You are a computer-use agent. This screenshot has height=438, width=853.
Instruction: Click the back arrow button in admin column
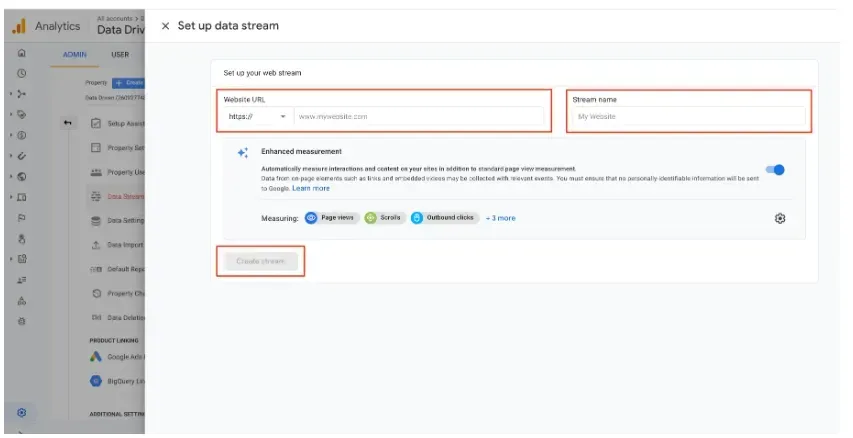(68, 123)
